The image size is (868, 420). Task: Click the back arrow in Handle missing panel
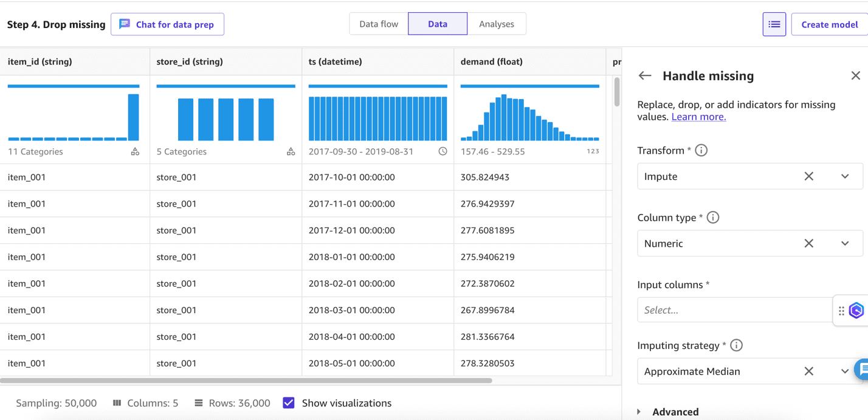[645, 75]
